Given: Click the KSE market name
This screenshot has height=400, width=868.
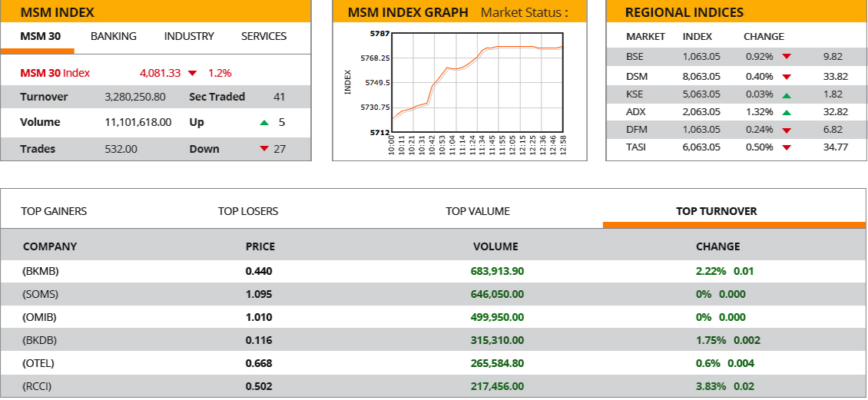Looking at the screenshot, I should [x=635, y=94].
